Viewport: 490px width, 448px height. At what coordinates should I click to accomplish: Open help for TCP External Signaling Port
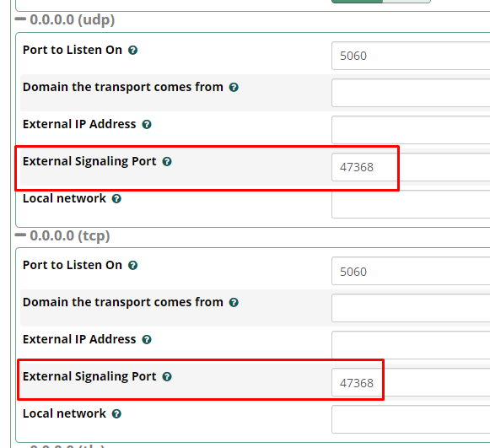pos(167,377)
